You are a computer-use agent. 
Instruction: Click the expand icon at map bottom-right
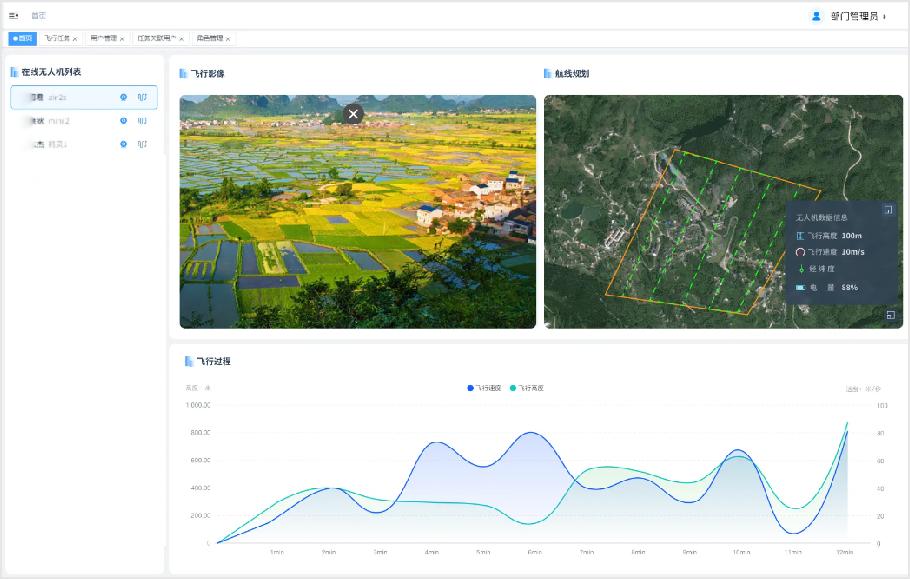(x=890, y=315)
